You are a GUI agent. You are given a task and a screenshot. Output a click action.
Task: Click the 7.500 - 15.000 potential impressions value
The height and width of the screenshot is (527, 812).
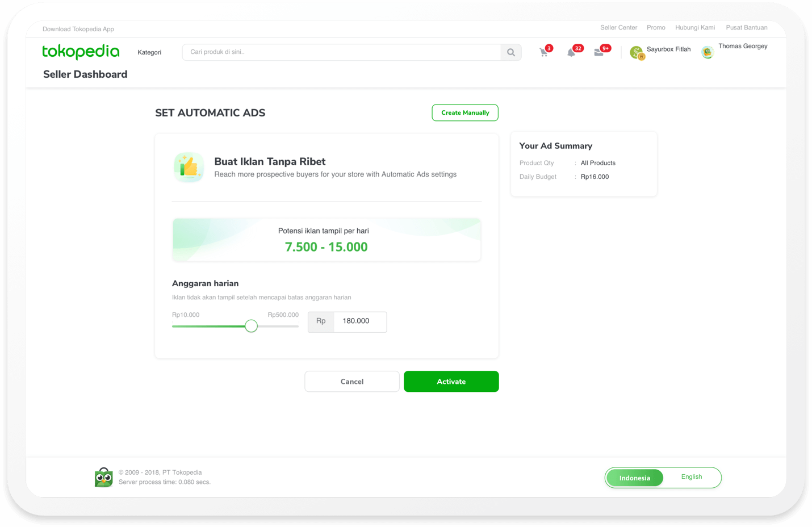click(x=327, y=247)
